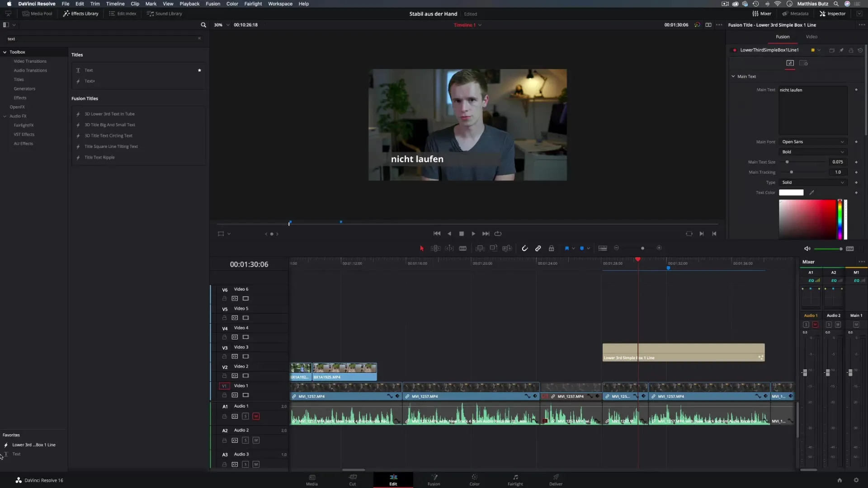Open the Playback menu
The width and height of the screenshot is (868, 488).
189,4
